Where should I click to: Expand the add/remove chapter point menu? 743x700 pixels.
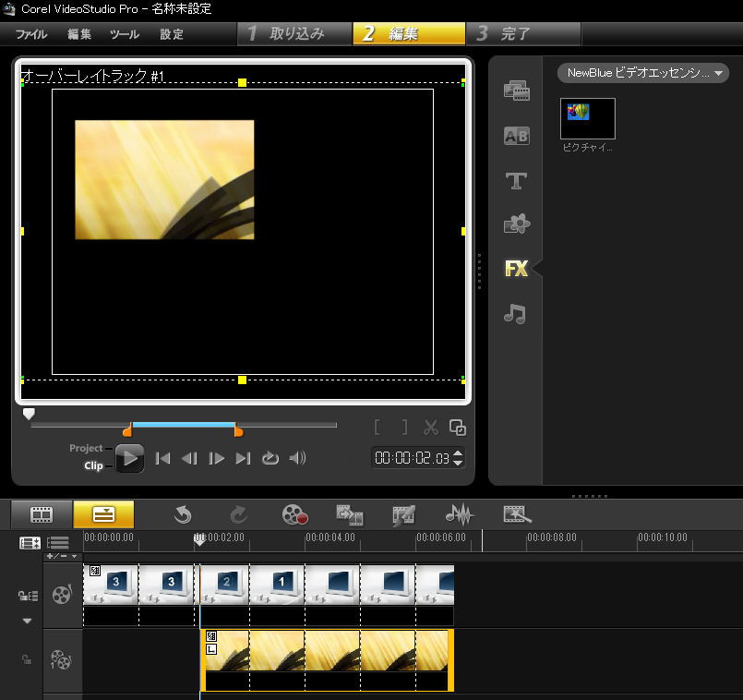[x=63, y=556]
